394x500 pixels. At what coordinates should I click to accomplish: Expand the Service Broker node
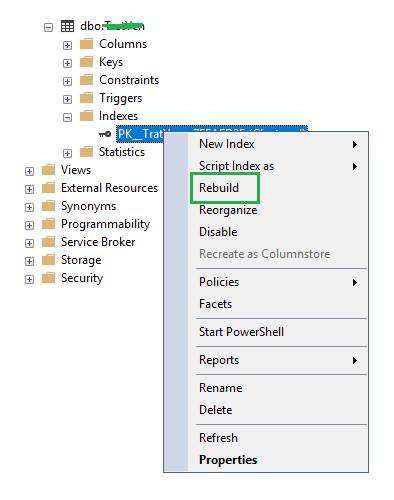click(x=29, y=243)
